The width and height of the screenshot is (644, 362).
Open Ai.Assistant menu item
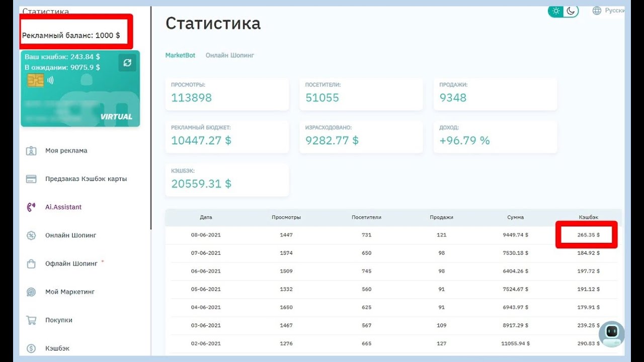click(63, 207)
